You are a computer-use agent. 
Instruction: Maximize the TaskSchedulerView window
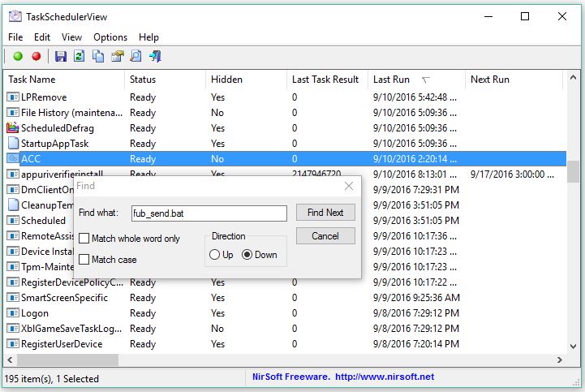tap(525, 16)
